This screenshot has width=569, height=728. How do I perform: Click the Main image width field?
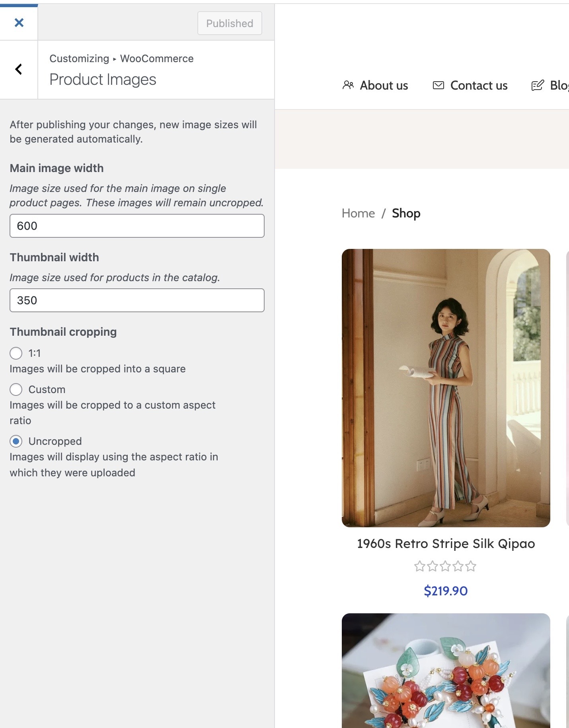(137, 226)
